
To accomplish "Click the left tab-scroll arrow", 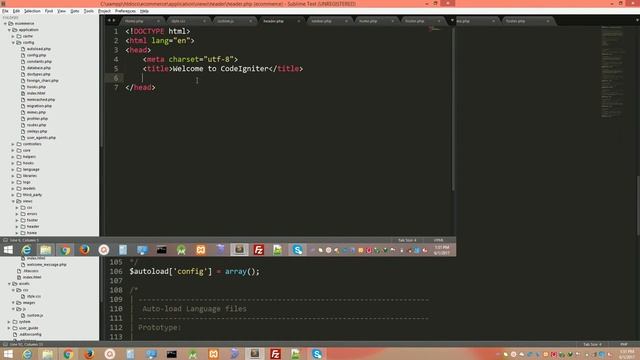I will pyautogui.click(x=109, y=20).
